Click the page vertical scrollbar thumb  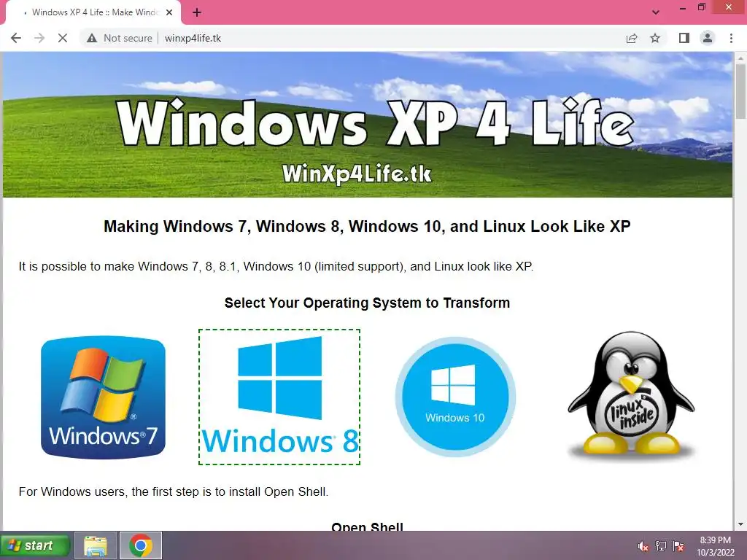click(740, 90)
